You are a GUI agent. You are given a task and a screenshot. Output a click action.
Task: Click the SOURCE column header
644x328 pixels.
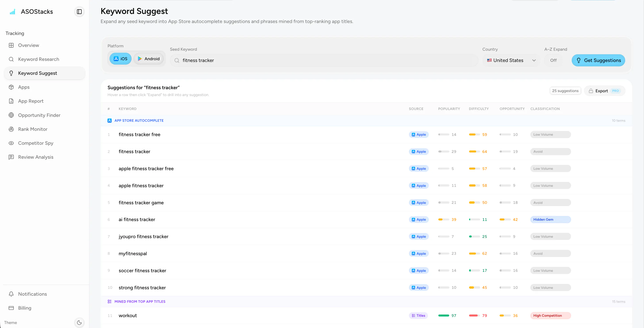416,109
